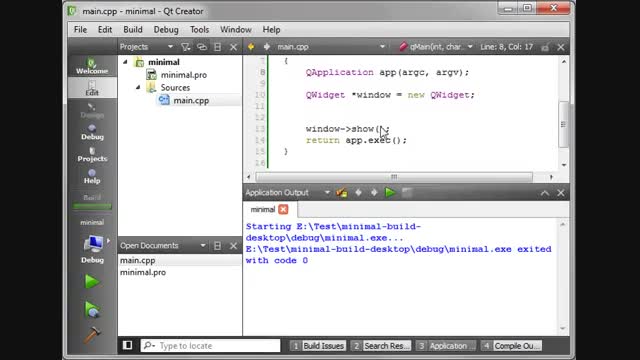Open the Debug menu

click(x=166, y=29)
